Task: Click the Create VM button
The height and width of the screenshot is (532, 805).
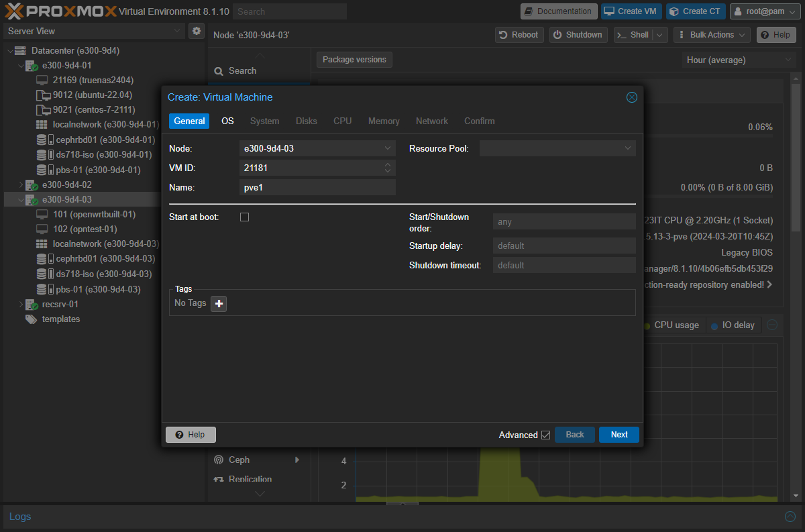Action: (631, 11)
